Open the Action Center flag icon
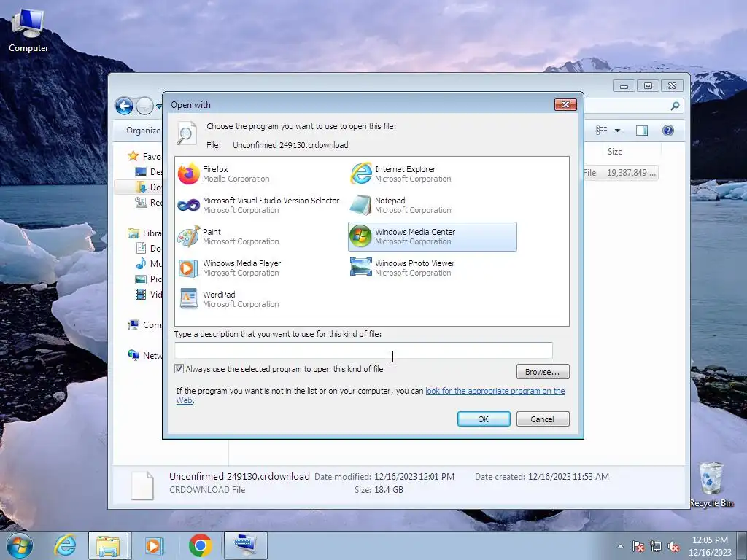 click(638, 547)
